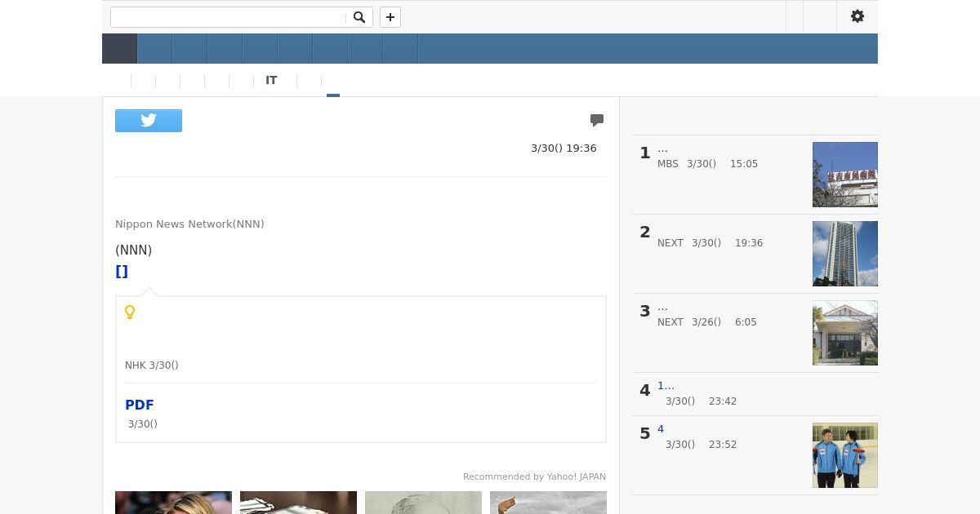Select the IT category tab
Image resolution: width=980 pixels, height=514 pixels.
pos(271,81)
